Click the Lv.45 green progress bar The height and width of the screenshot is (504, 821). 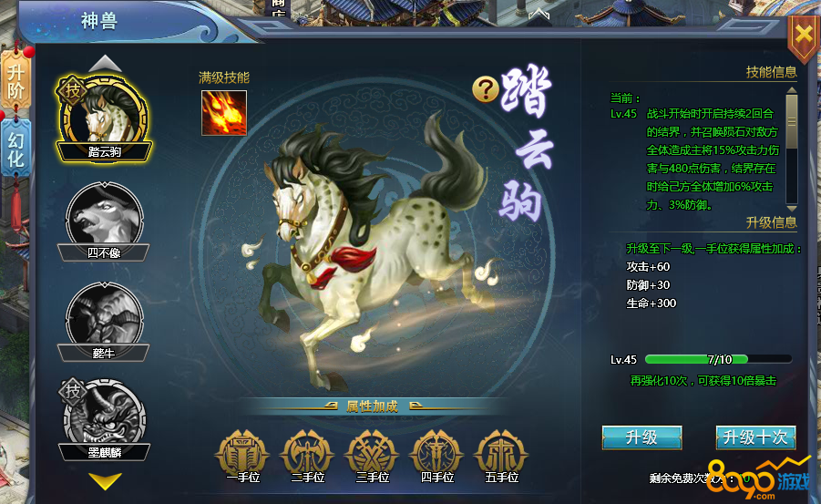point(718,359)
